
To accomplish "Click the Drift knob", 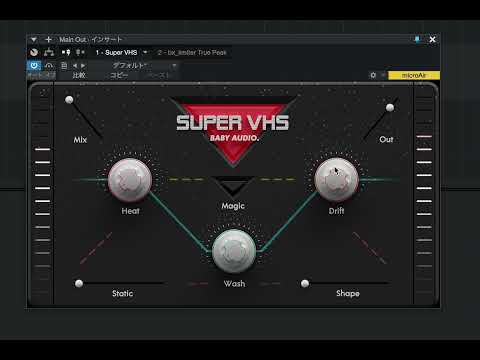I will click(x=337, y=180).
